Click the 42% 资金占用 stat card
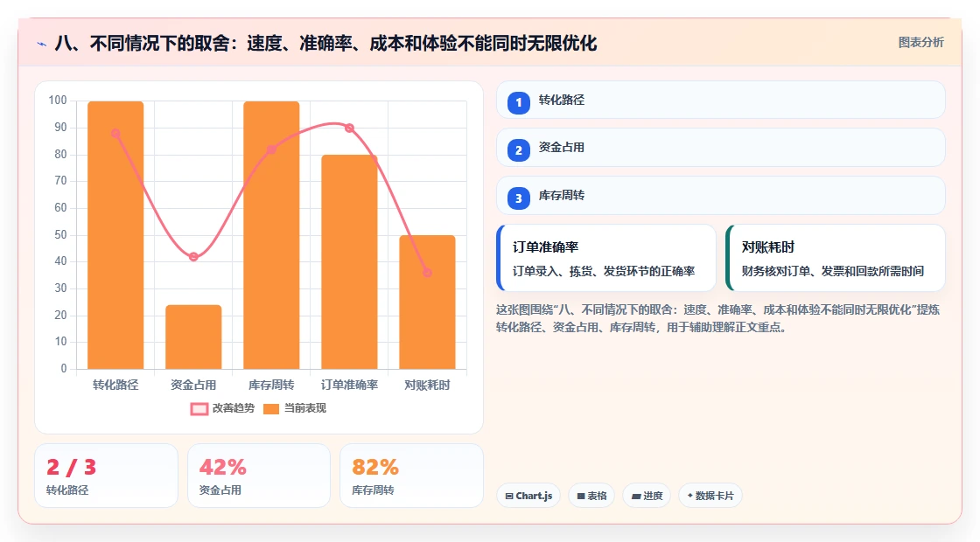 point(259,476)
